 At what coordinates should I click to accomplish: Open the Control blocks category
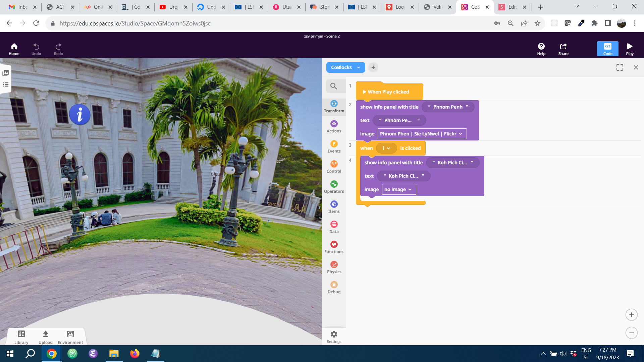coord(334,167)
